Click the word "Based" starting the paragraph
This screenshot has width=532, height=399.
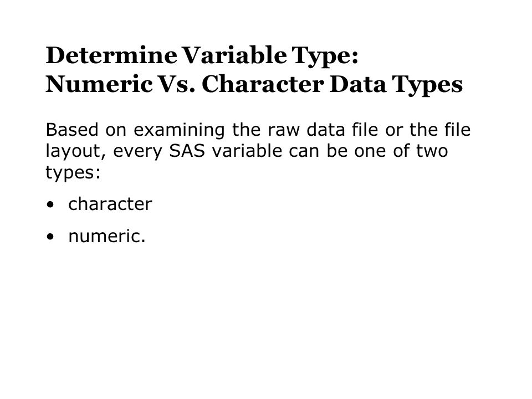[72, 130]
